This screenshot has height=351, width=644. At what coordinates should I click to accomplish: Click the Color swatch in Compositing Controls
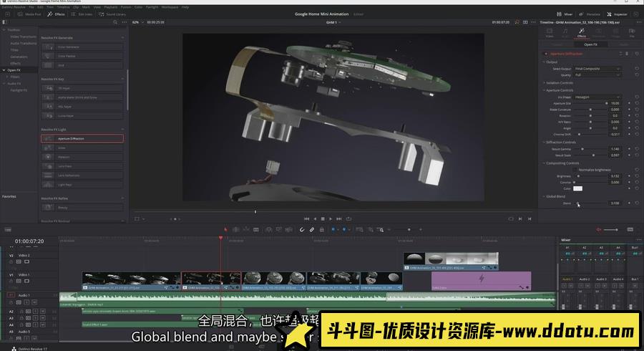[578, 188]
